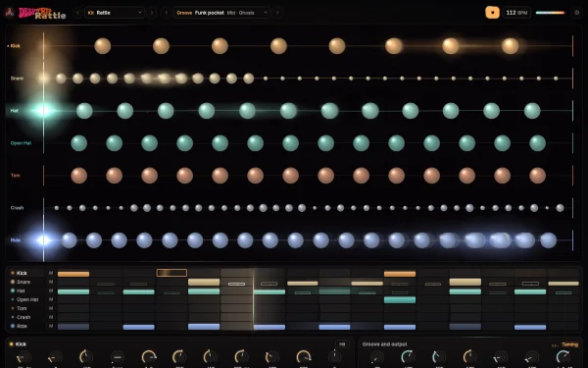Go to the next groove arrow

(x=277, y=13)
